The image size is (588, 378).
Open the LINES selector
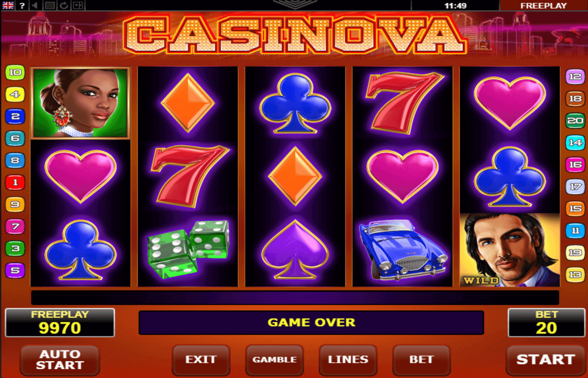(x=348, y=360)
